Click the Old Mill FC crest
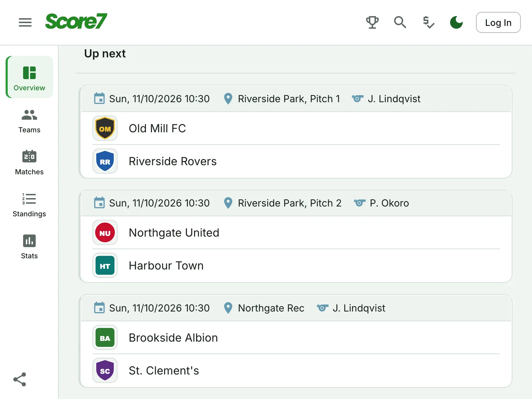The image size is (532, 399). pos(105,128)
